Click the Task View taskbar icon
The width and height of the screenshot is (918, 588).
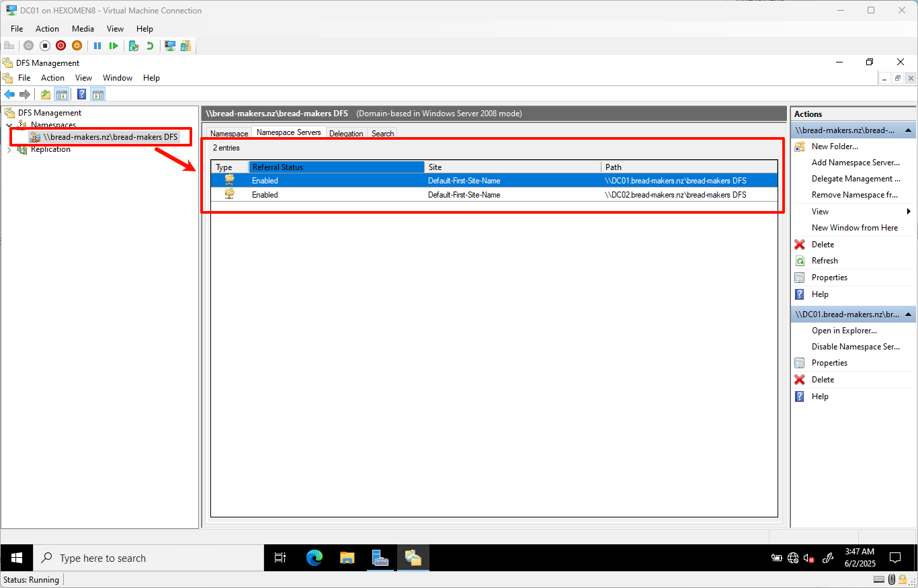[281, 558]
